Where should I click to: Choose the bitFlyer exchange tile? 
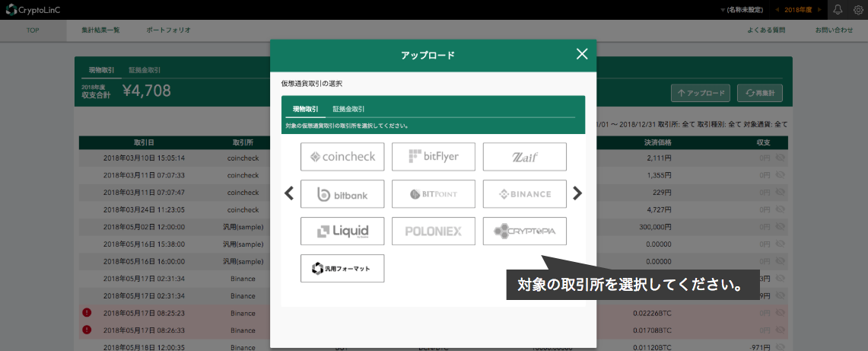pos(434,157)
